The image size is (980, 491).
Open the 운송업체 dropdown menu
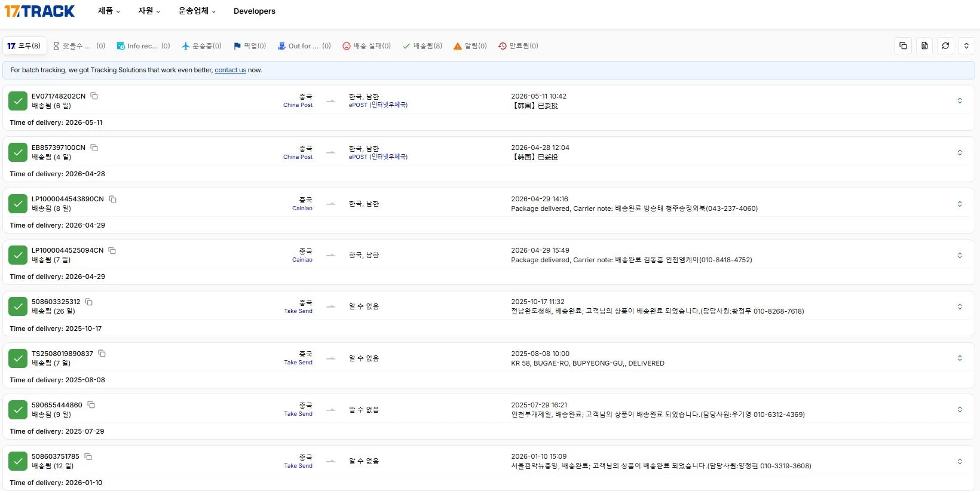pyautogui.click(x=197, y=11)
